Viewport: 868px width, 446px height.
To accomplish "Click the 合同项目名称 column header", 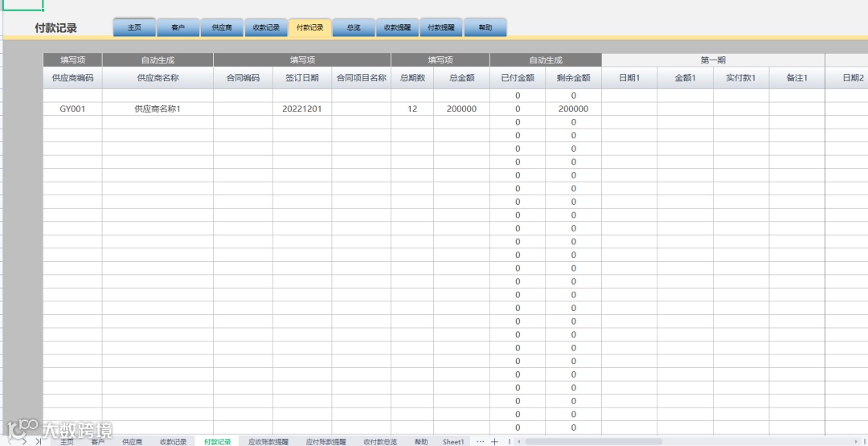I will 362,78.
